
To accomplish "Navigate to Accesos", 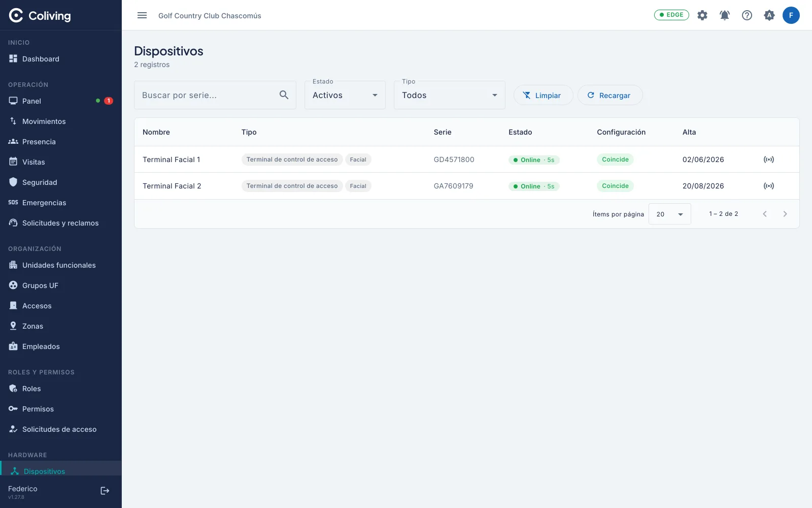I will pyautogui.click(x=61, y=306).
